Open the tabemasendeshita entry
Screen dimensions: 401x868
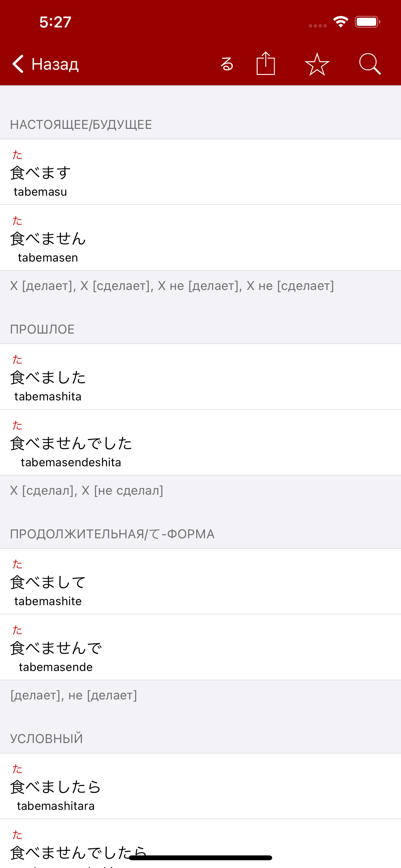[200, 442]
